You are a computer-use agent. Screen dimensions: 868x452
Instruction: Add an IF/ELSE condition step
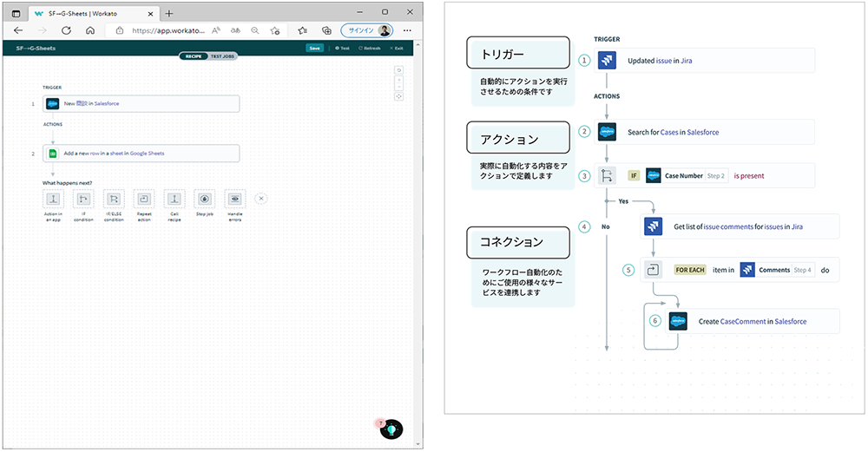(x=114, y=199)
